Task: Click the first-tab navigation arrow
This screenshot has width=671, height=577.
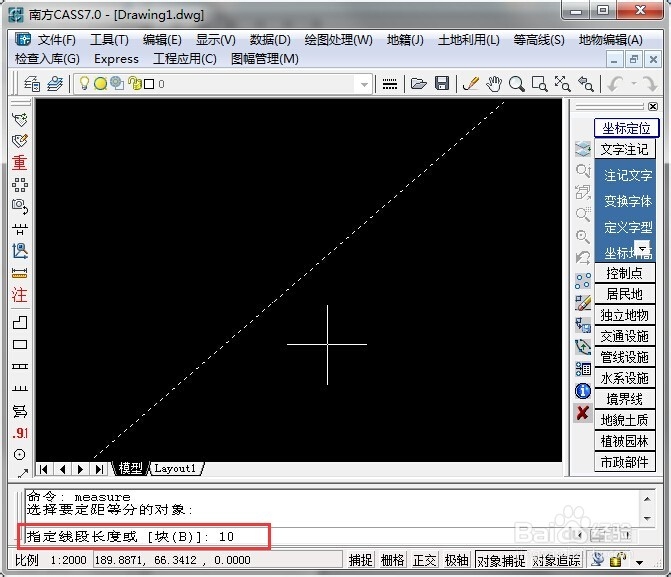Action: 44,469
